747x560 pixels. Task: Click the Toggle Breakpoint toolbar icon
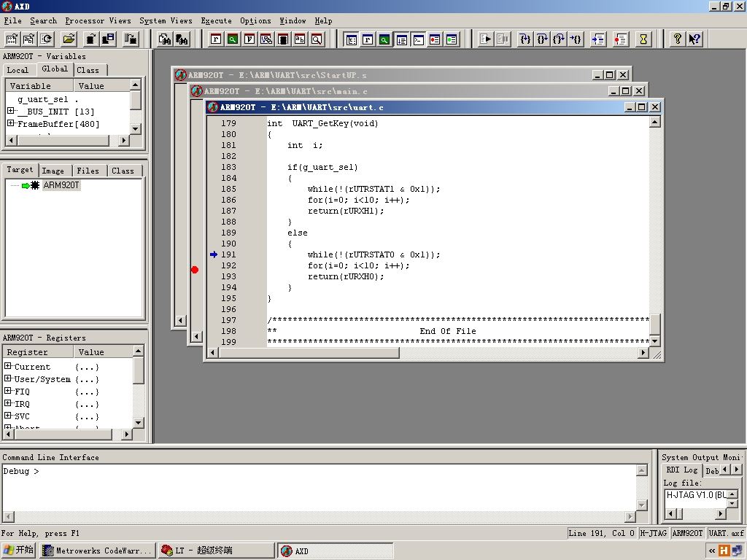620,39
